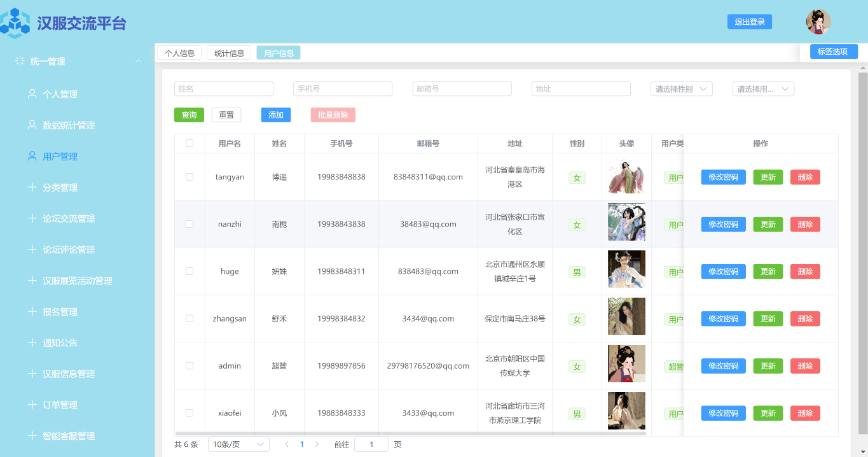Collapse the 统一管理 menu chevron
The width and height of the screenshot is (868, 457).
(x=138, y=61)
